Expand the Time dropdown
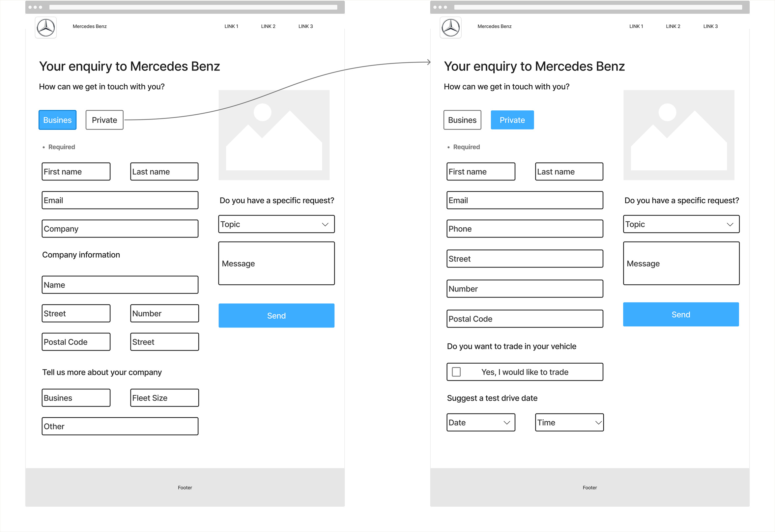Viewport: 775px width, 532px height. (569, 423)
